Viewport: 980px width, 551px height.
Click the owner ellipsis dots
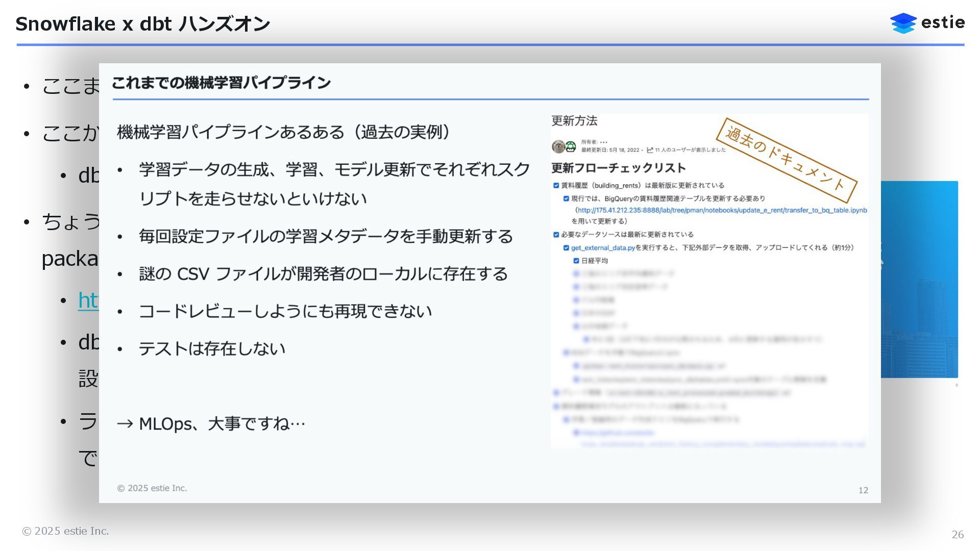coord(604,142)
